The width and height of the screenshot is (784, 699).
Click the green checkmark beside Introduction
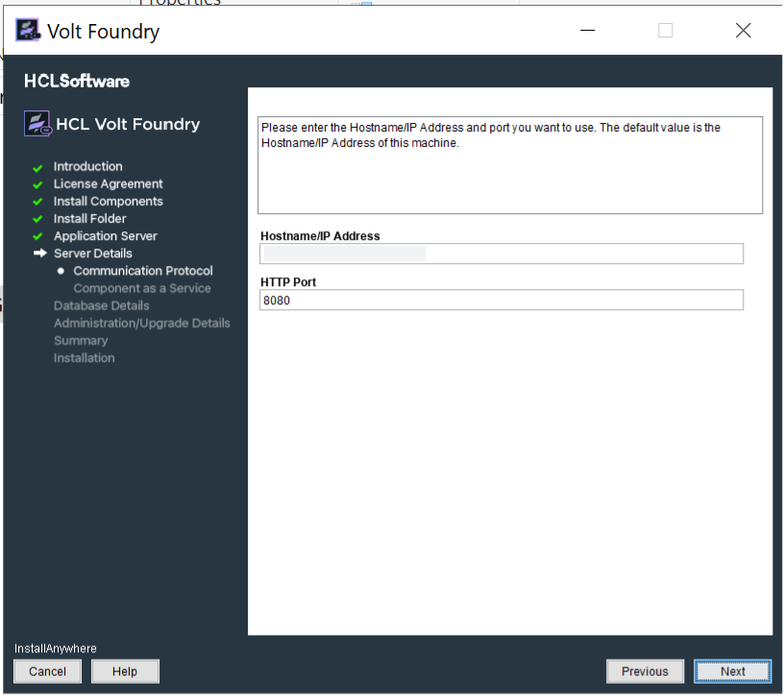(x=38, y=167)
